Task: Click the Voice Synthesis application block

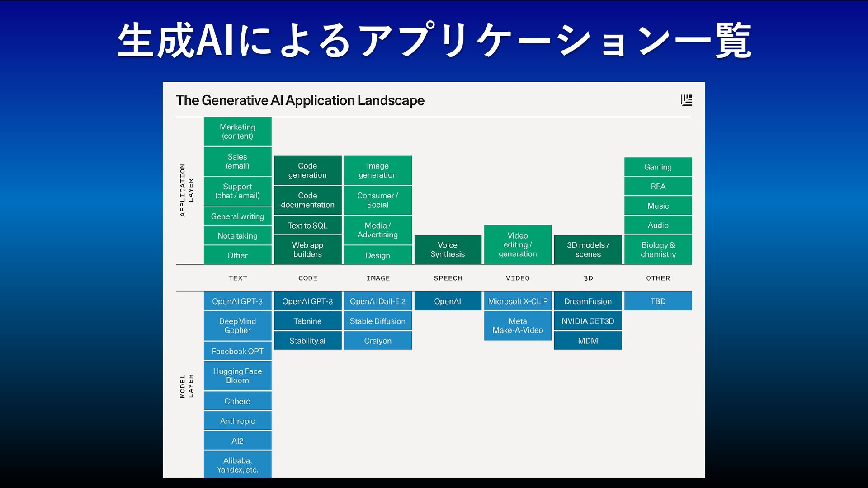Action: [x=447, y=250]
